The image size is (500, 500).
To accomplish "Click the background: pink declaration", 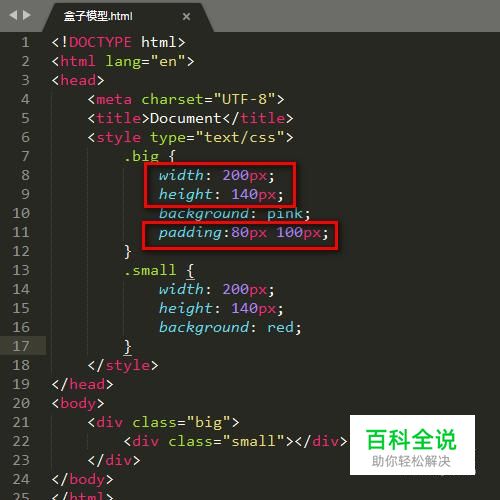I will point(234,213).
